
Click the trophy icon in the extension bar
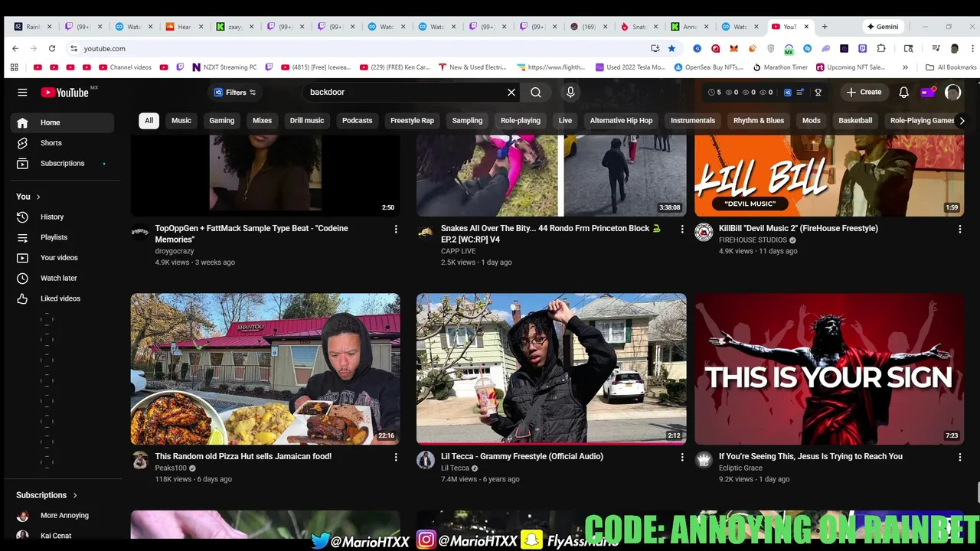(x=818, y=92)
